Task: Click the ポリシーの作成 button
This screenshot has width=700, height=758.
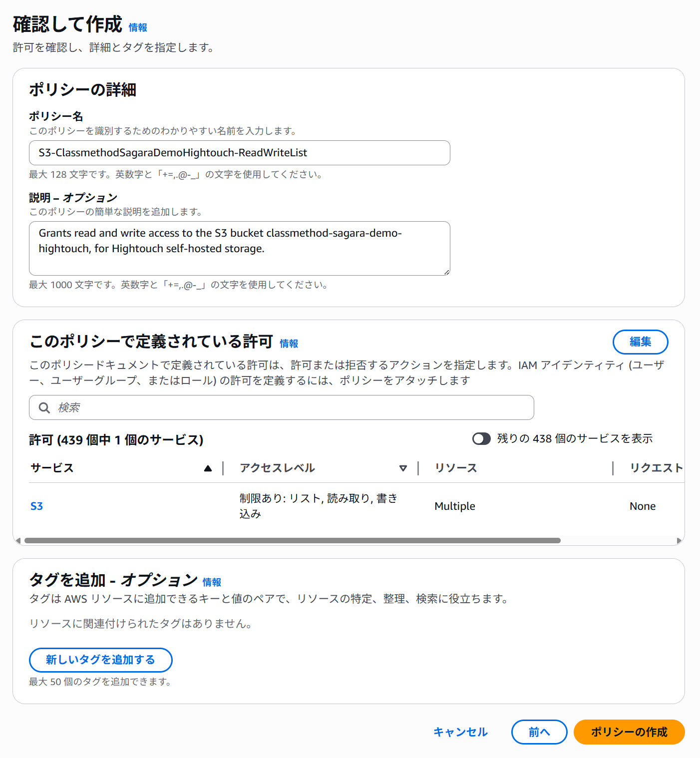Action: pos(629,732)
